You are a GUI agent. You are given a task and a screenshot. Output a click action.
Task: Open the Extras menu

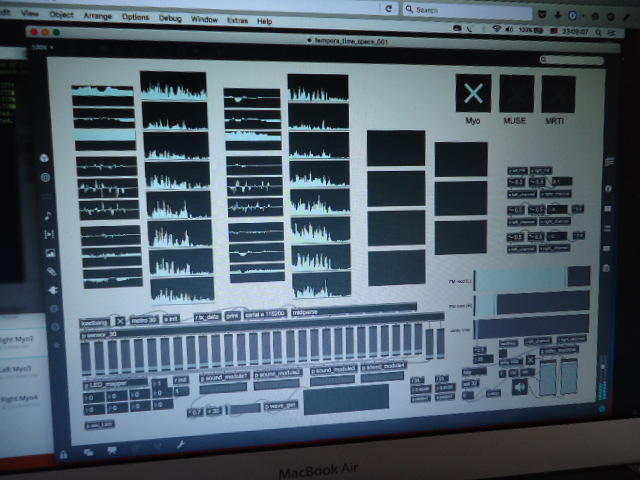[238, 20]
